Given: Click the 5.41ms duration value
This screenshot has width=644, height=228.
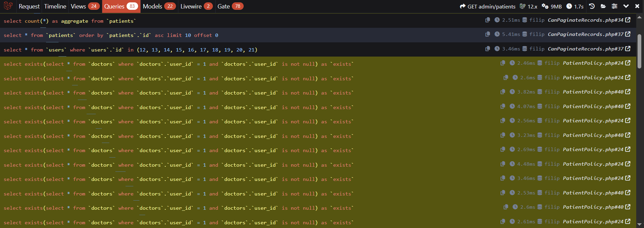Looking at the screenshot, I should (x=511, y=34).
